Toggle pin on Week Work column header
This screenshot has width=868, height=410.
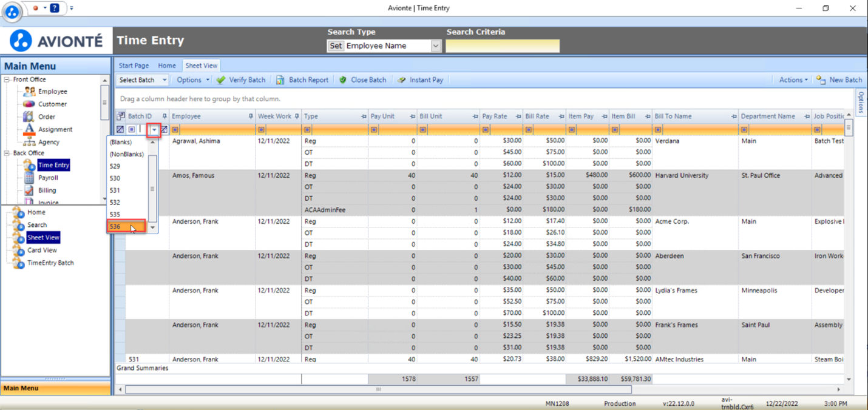(297, 116)
